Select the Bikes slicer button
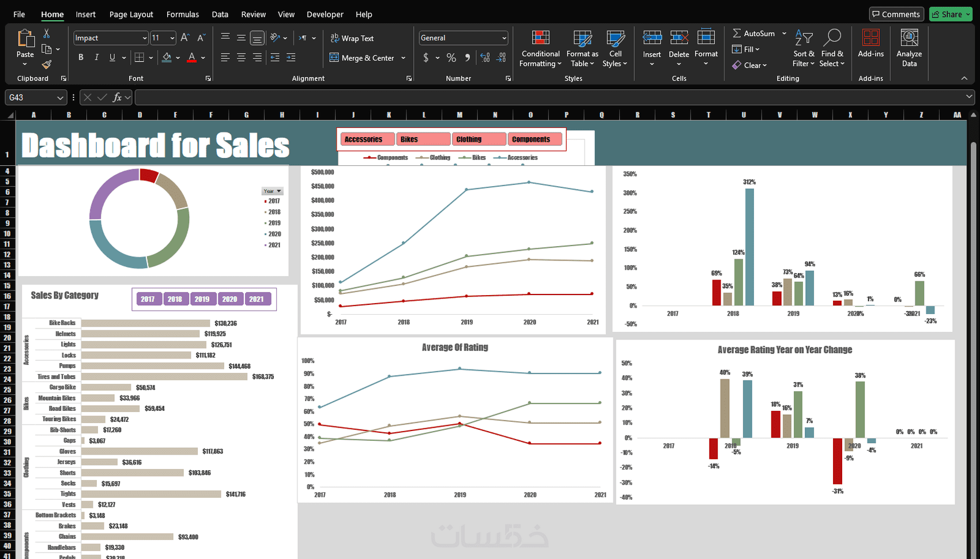The width and height of the screenshot is (980, 559). click(x=423, y=139)
